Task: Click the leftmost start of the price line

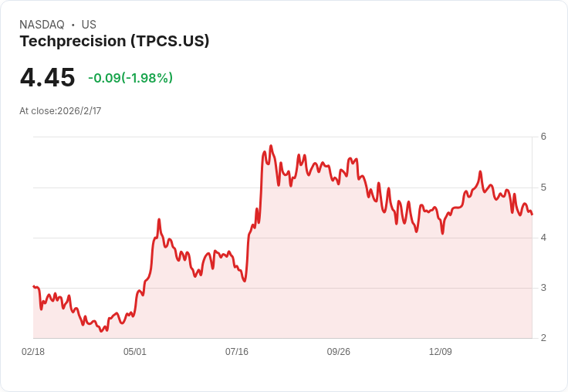Action: (33, 286)
